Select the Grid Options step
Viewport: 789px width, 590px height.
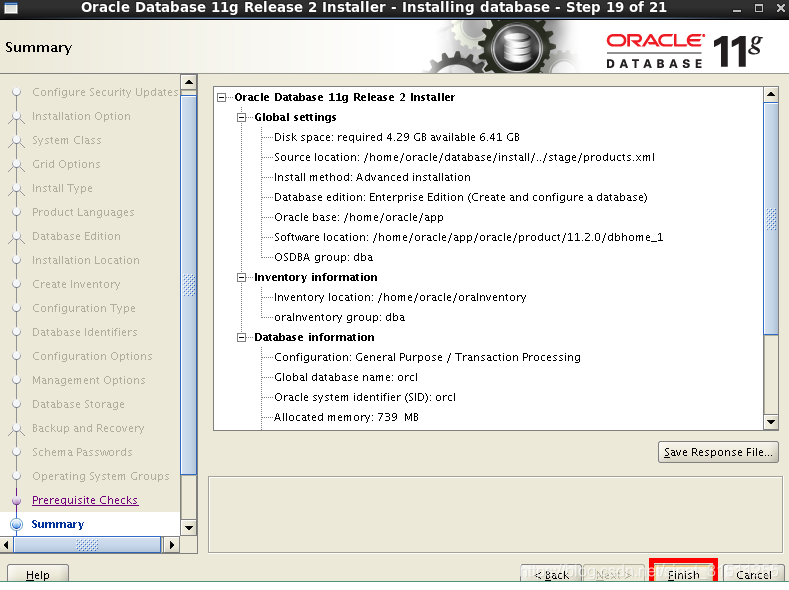(66, 164)
